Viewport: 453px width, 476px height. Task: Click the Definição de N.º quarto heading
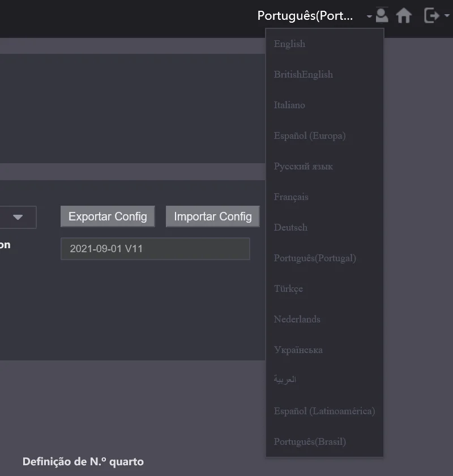point(83,462)
